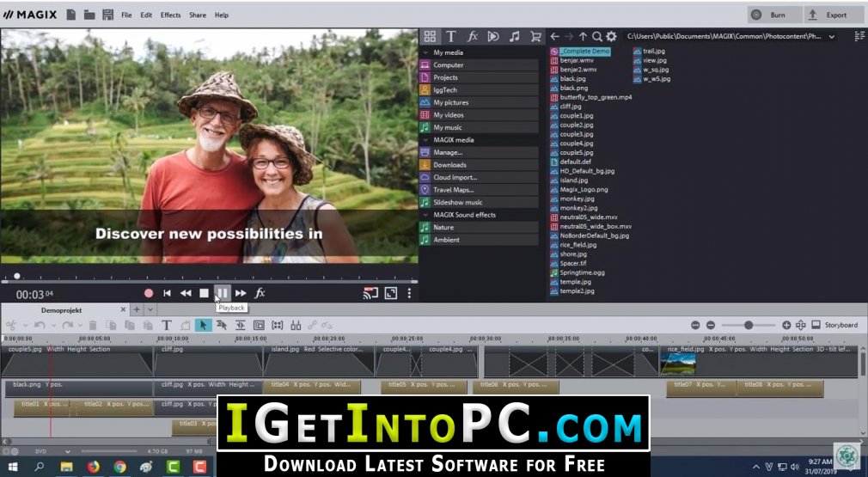Open the project tabs dropdown arrow

pos(150,310)
